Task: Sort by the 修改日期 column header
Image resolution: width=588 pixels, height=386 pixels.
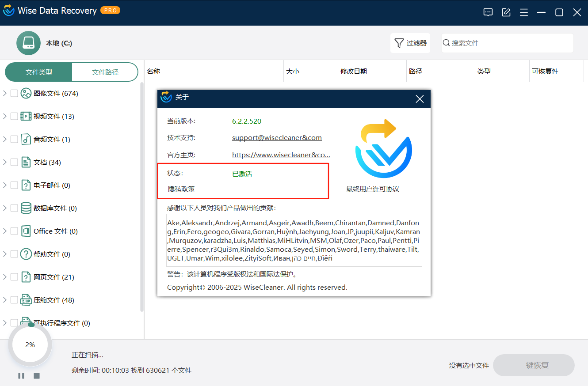Action: (x=372, y=71)
